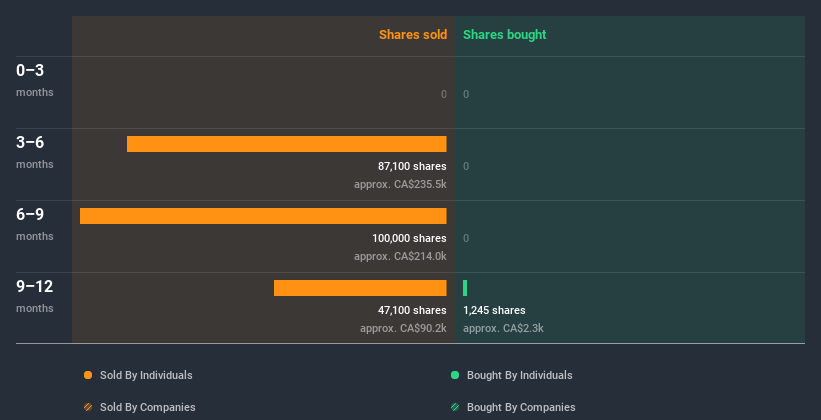
Task: Select the orange 3–6 months sold bar
Action: (286, 144)
